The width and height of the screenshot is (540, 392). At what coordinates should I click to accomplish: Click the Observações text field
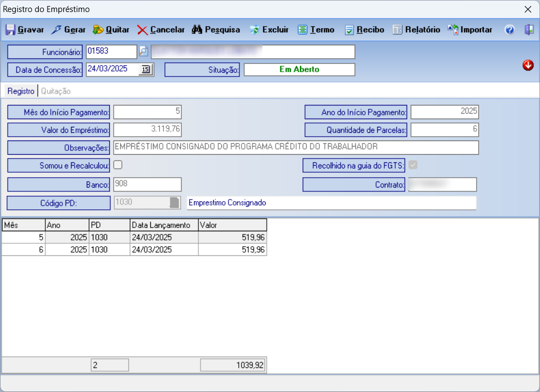point(295,148)
